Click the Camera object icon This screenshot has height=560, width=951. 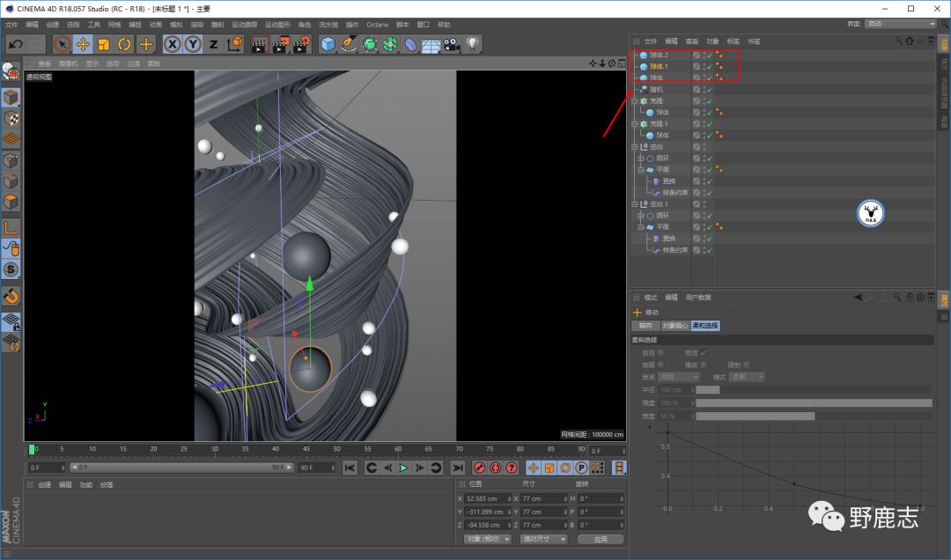click(x=452, y=44)
